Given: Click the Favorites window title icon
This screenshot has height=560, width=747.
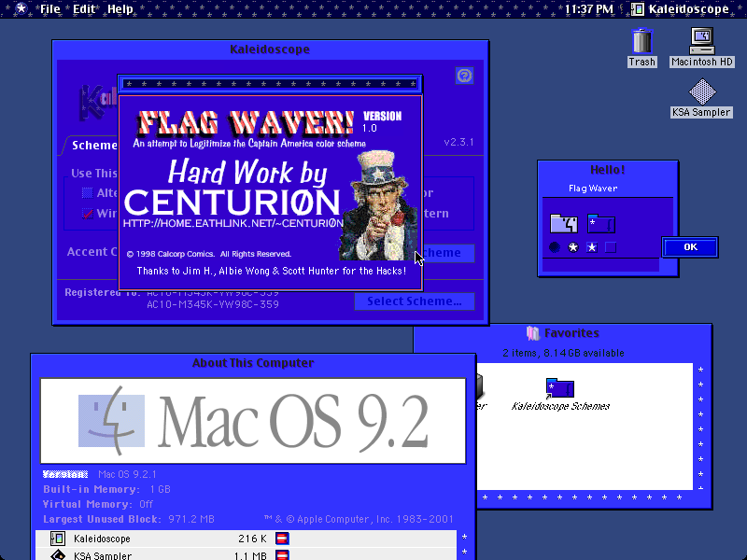Looking at the screenshot, I should click(x=532, y=333).
